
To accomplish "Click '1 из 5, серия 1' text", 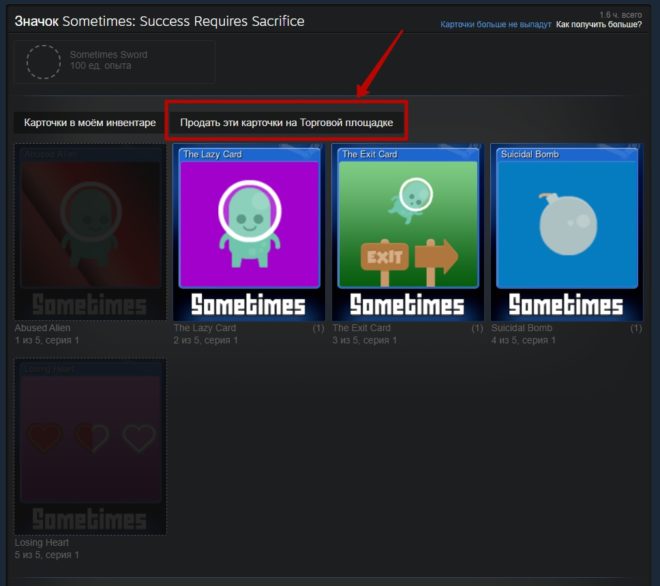I will pyautogui.click(x=47, y=340).
